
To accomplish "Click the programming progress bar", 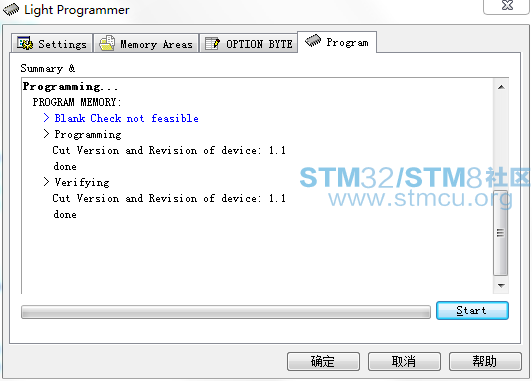I will click(x=226, y=312).
